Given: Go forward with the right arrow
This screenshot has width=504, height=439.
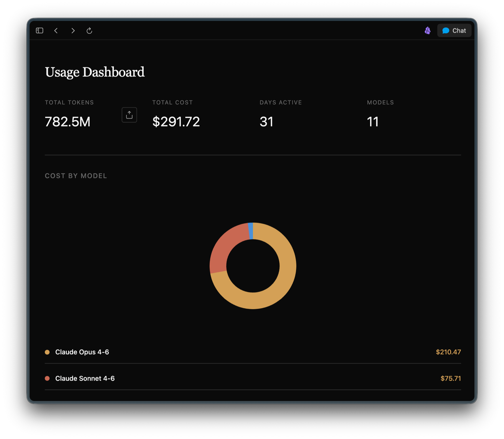Looking at the screenshot, I should pos(73,31).
